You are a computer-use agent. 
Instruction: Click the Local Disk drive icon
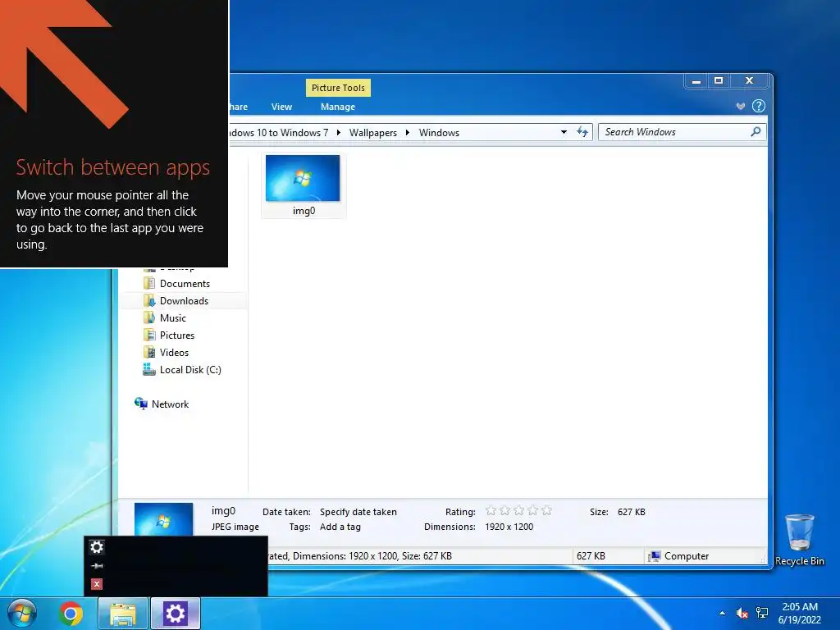[149, 369]
